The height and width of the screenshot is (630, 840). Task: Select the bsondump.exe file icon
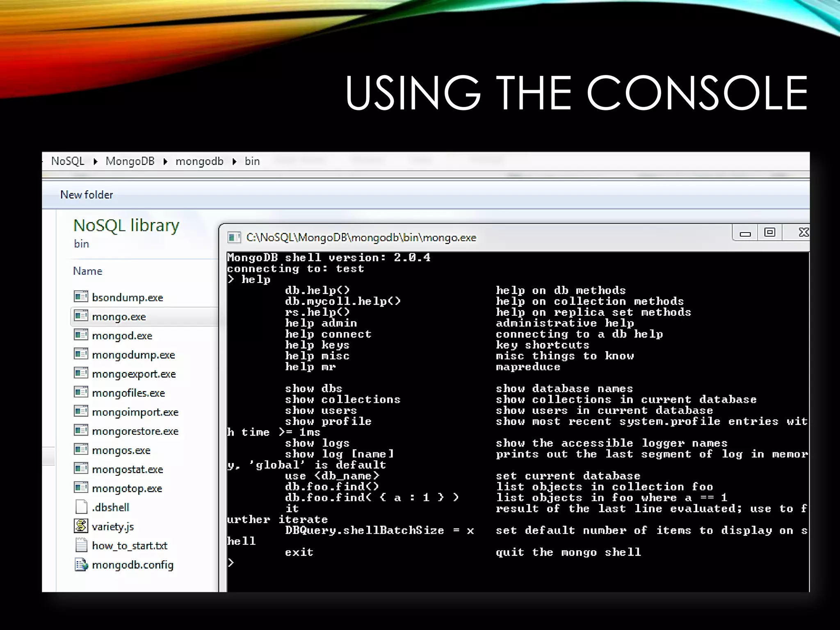point(81,297)
